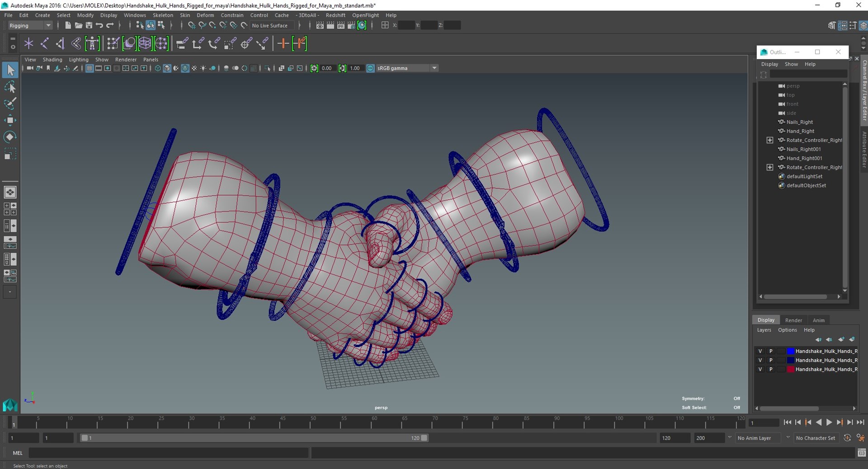Screen dimensions: 868x469
Task: Click the smooth shade all cube icon
Action: (x=167, y=68)
